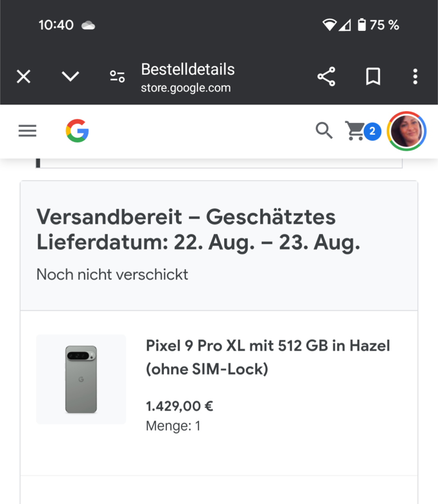This screenshot has width=438, height=504.
Task: Open the three-dot overflow menu
Action: point(415,77)
